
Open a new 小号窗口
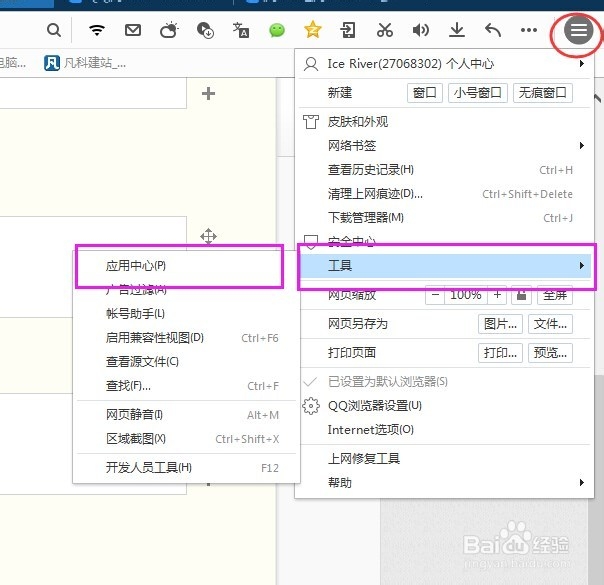pos(478,93)
